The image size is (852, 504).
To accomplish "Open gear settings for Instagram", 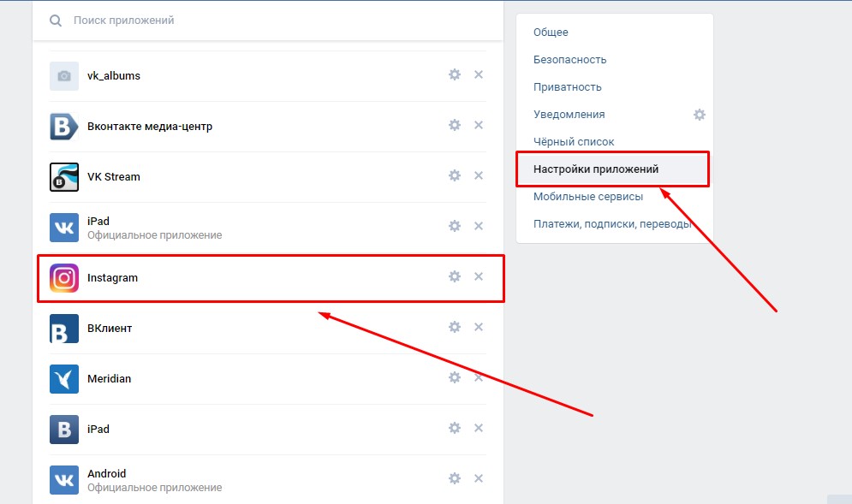I will coord(454,276).
